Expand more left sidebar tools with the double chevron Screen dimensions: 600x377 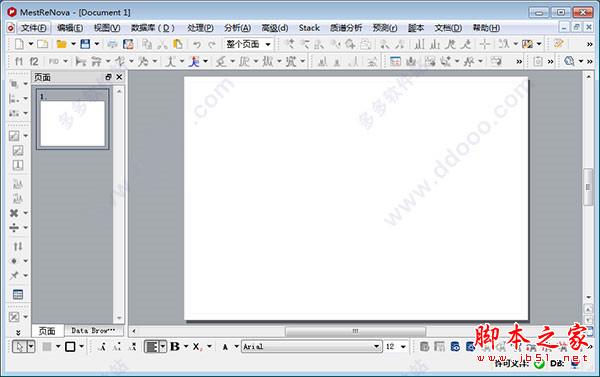point(18,333)
